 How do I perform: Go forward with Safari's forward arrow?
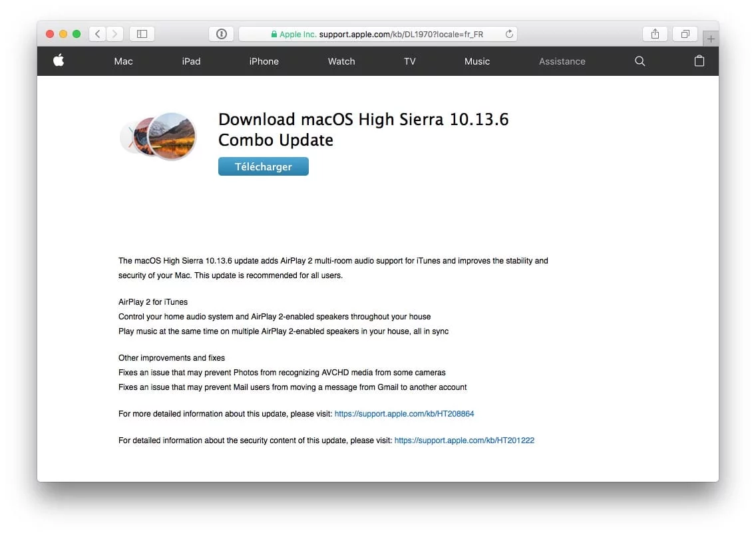click(x=114, y=34)
